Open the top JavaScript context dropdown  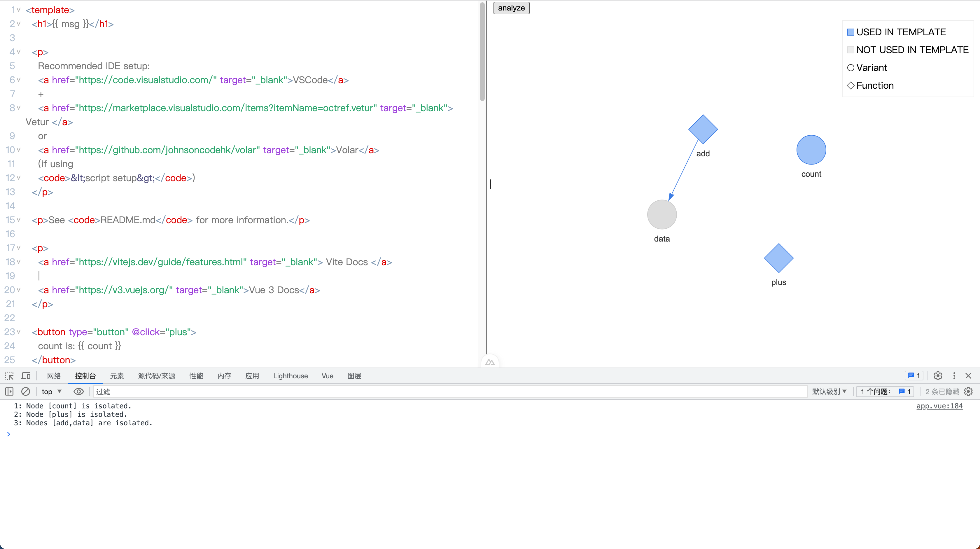[x=52, y=391]
